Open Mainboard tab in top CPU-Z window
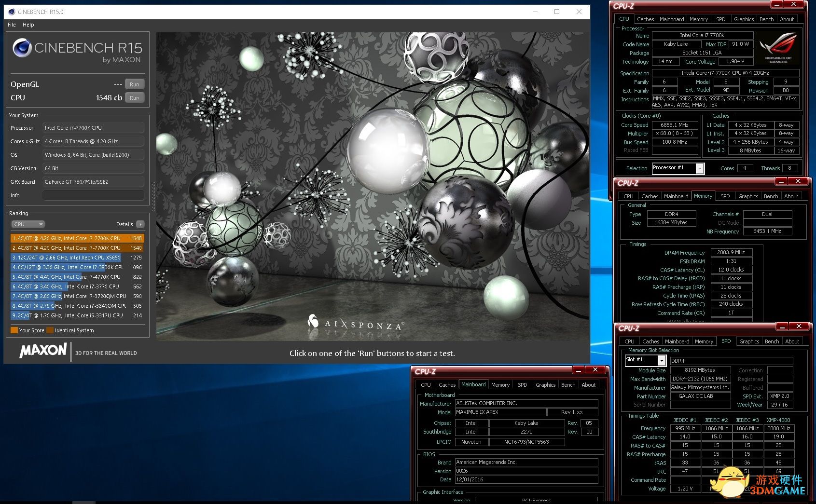Viewport: 816px width, 504px height. (672, 19)
